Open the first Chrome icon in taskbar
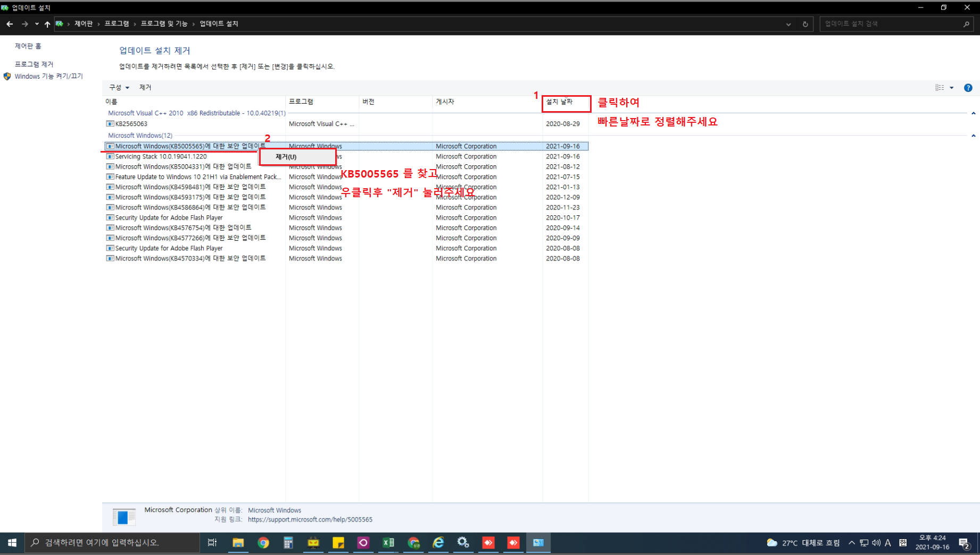The width and height of the screenshot is (980, 555). pyautogui.click(x=263, y=543)
